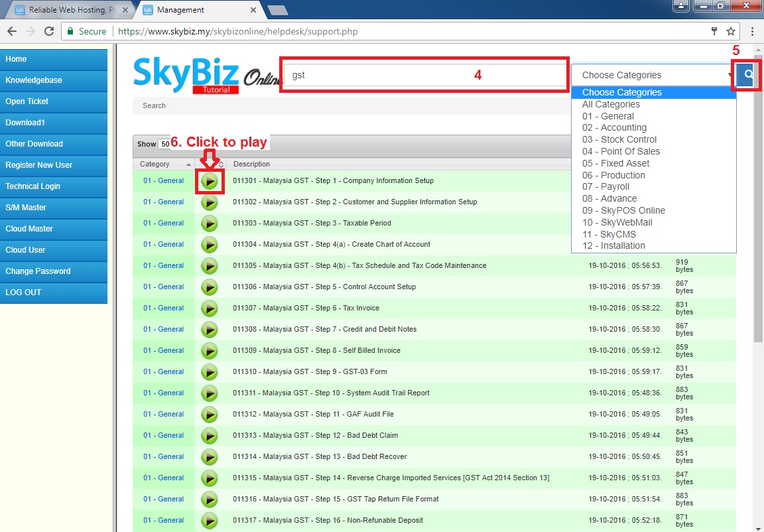This screenshot has height=532, width=764.
Task: Reload the page with browser refresh icon
Action: 48,31
